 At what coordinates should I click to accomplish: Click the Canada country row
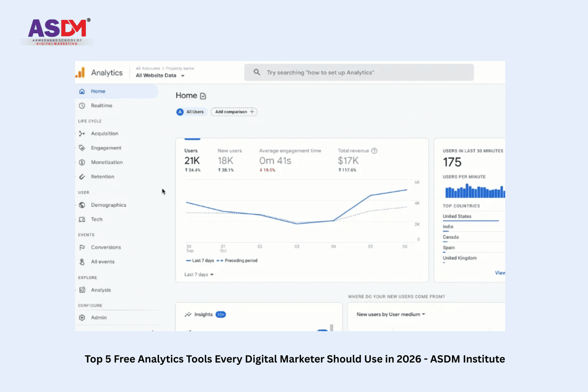pos(474,237)
